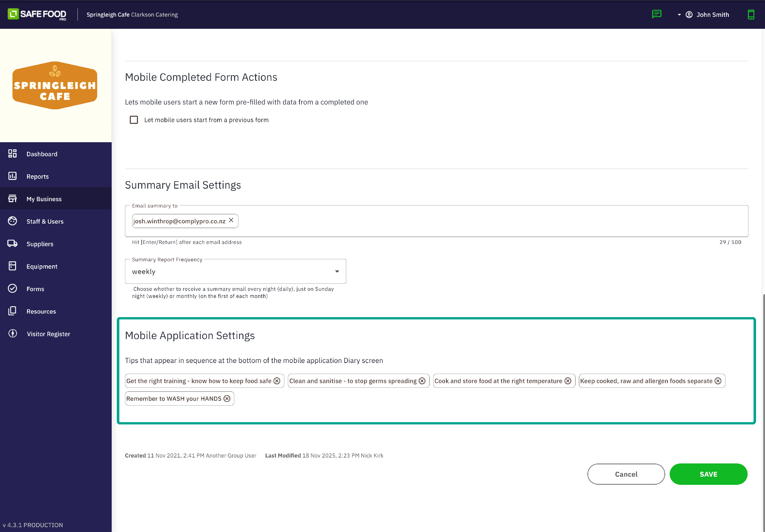Click the Dashboard grid icon in sidebar
Viewport: 765px width, 532px height.
tap(12, 153)
